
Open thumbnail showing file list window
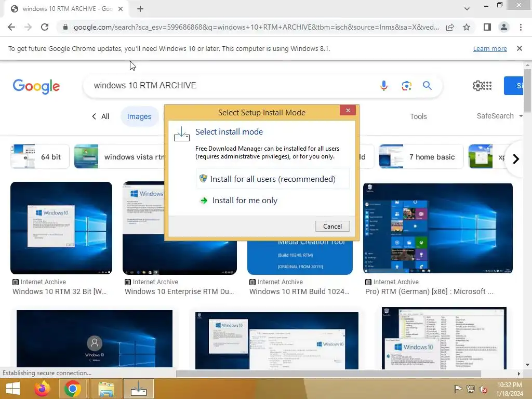click(444, 338)
